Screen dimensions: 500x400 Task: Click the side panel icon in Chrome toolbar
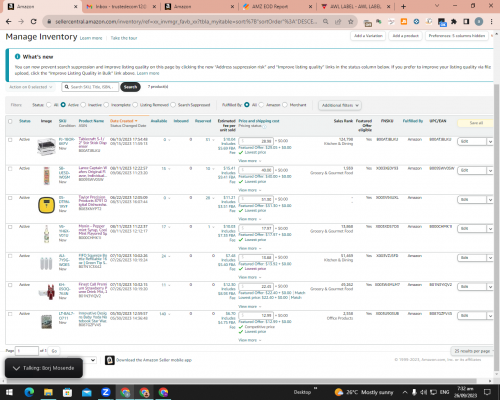(x=466, y=22)
